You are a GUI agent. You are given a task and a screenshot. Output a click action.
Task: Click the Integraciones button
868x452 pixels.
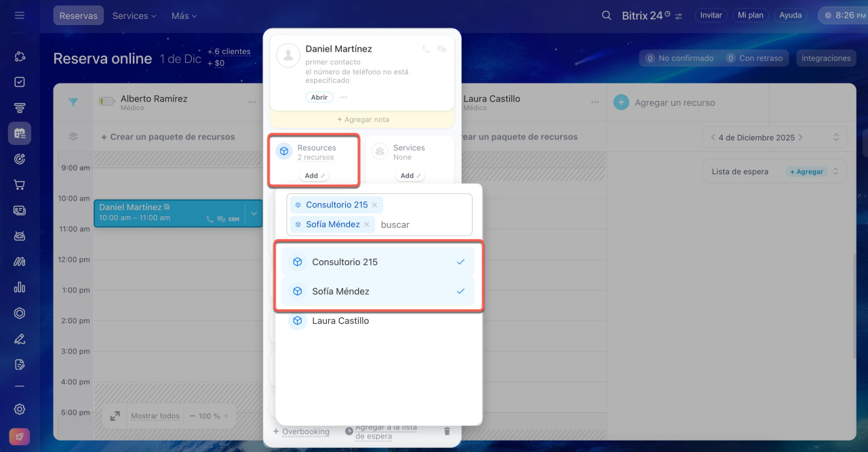coord(825,58)
